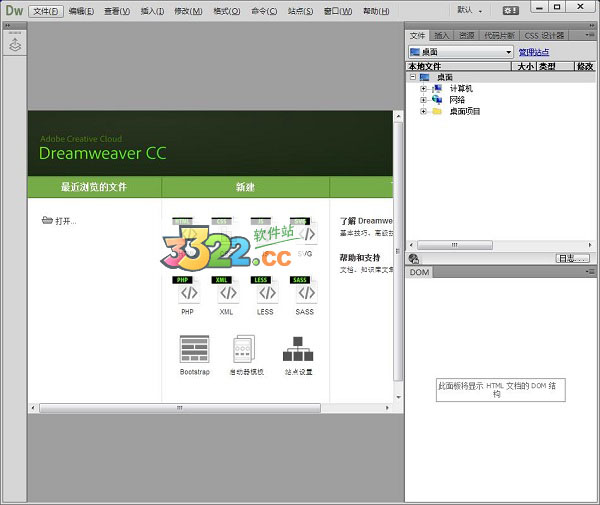Open the 修改(M) menu

click(188, 11)
